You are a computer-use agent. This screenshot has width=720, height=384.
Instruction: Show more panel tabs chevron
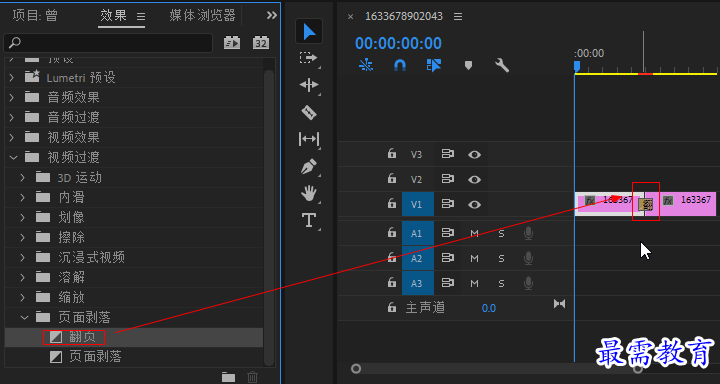272,15
